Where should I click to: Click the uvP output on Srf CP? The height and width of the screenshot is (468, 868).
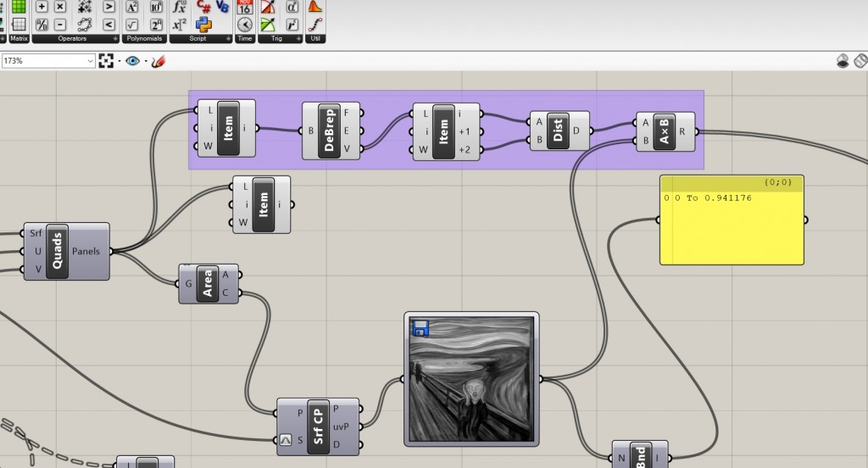[x=341, y=427]
